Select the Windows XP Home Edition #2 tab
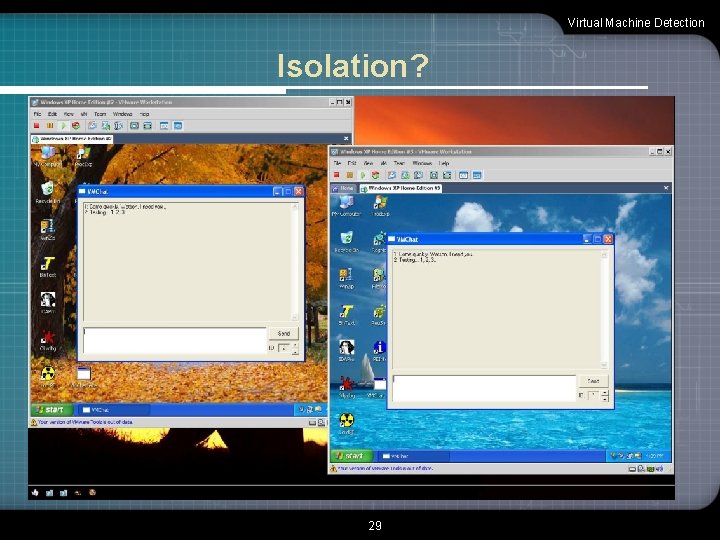The width and height of the screenshot is (720, 540). pos(72,139)
